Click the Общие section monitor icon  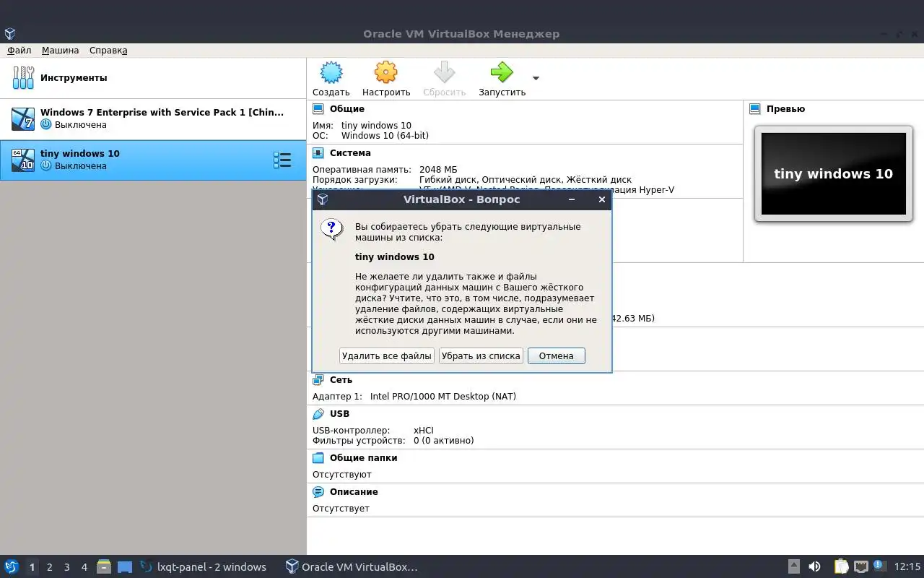coord(318,109)
